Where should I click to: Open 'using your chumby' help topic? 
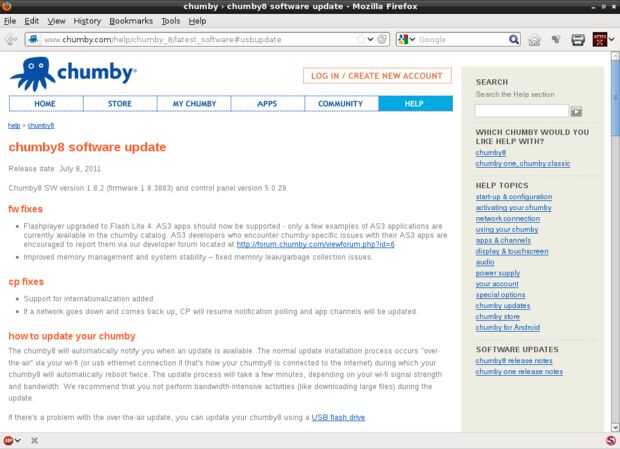pos(507,230)
